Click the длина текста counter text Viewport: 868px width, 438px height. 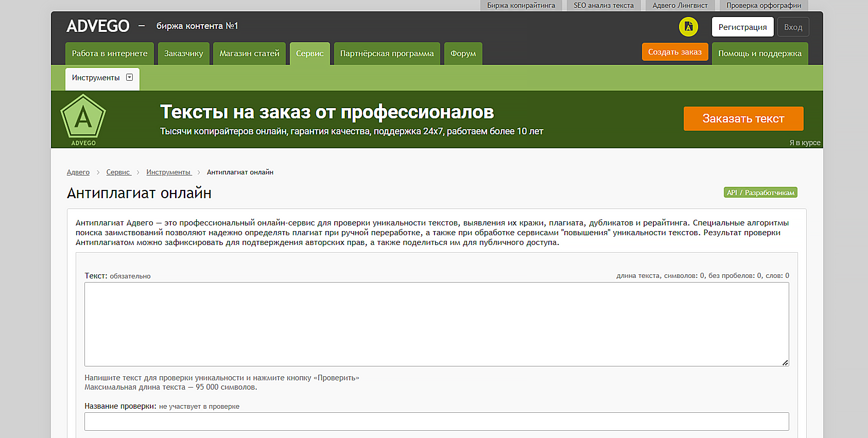[703, 276]
